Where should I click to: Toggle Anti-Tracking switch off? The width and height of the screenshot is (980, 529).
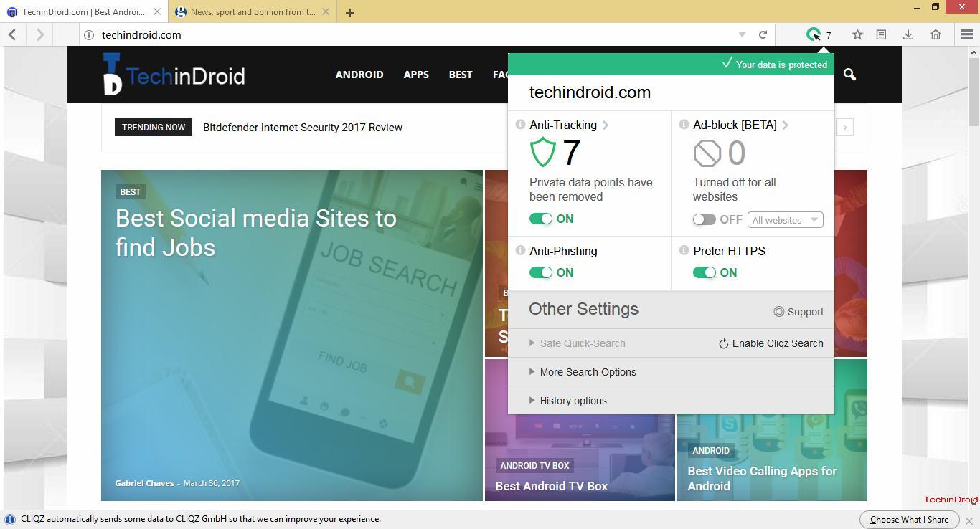(x=541, y=219)
